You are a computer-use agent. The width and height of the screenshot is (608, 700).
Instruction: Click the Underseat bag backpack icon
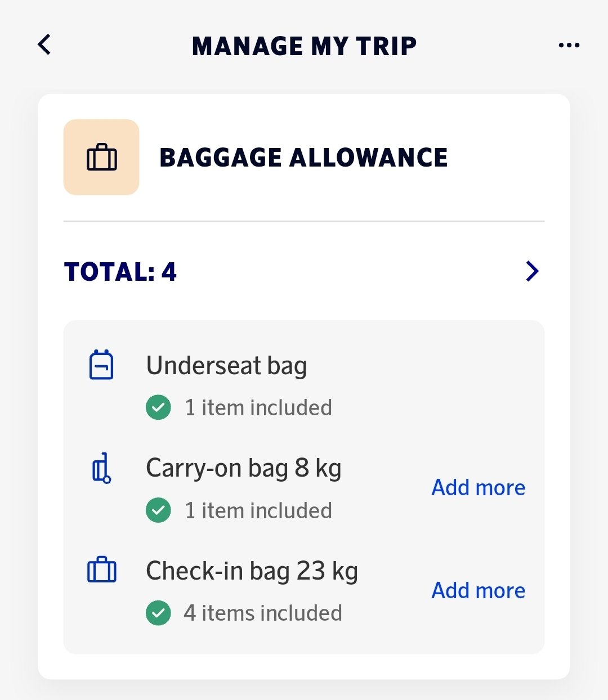pos(101,365)
